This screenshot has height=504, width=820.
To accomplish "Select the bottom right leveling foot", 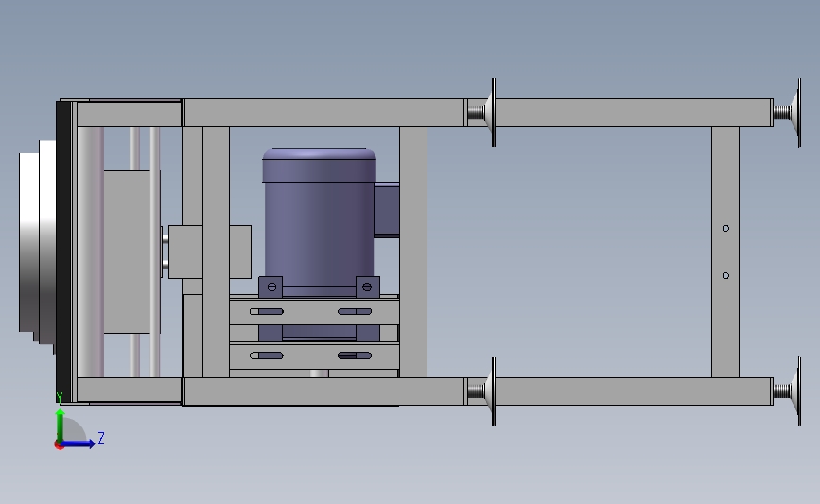I will click(788, 391).
